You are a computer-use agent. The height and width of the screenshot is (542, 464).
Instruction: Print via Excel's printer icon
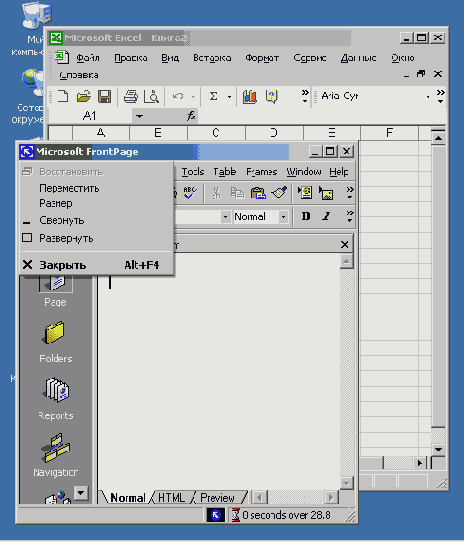click(131, 96)
